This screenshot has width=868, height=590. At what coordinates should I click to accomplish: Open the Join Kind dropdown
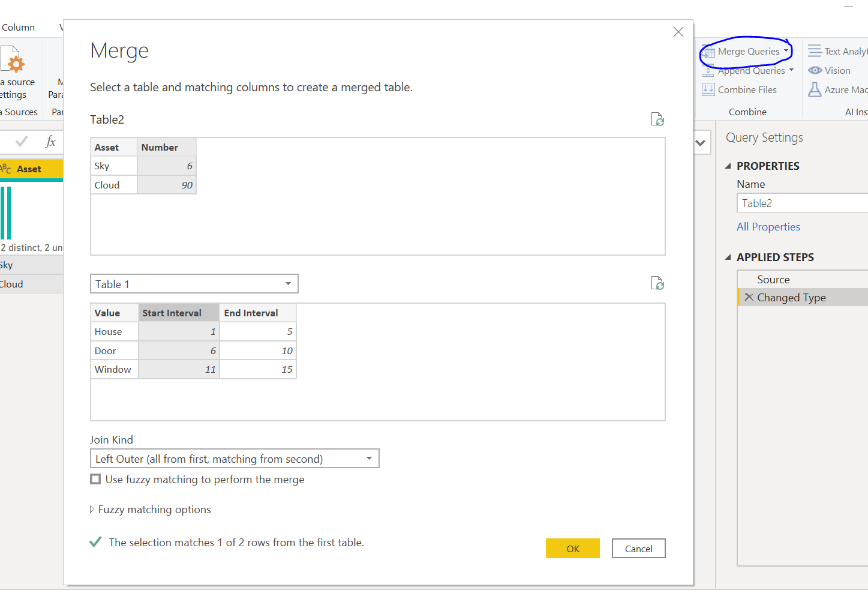pos(235,459)
